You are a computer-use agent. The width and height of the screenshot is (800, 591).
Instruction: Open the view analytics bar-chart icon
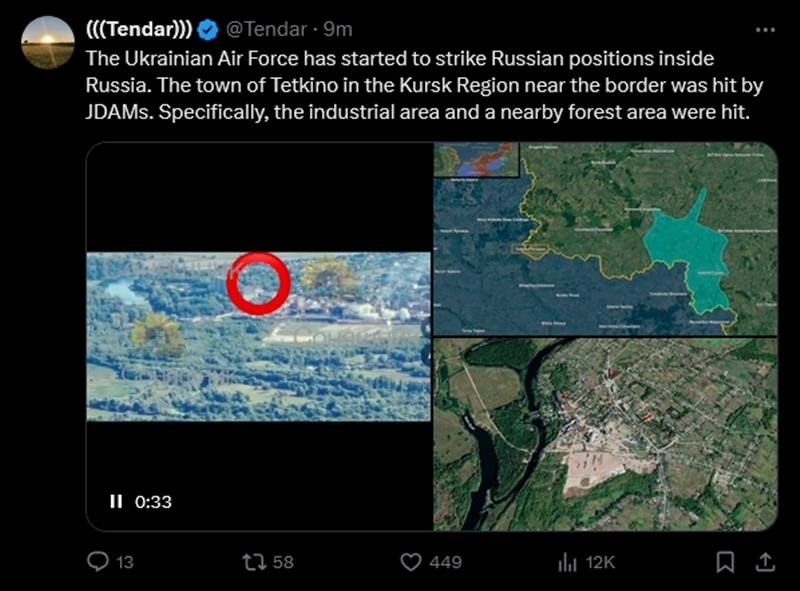[567, 562]
